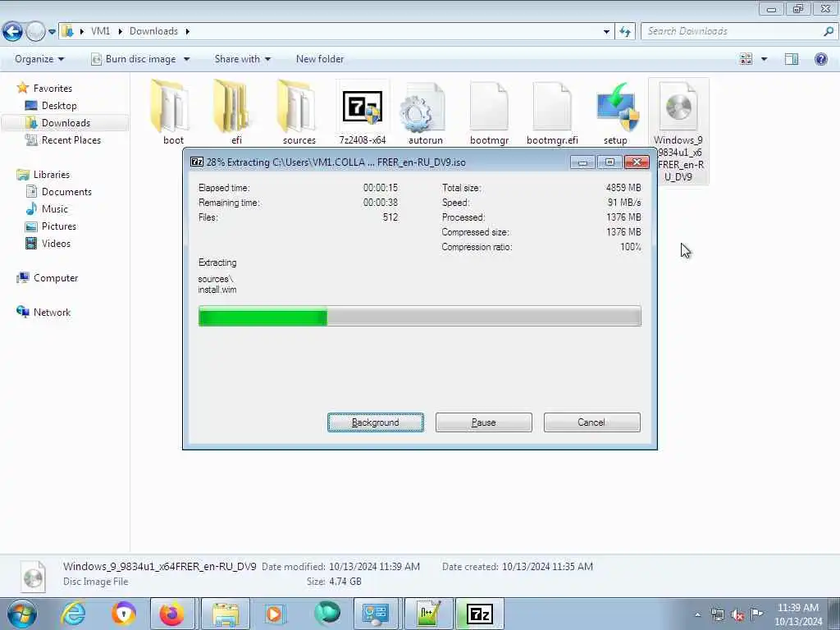Select Network in the navigation pane
Image resolution: width=840 pixels, height=630 pixels.
coord(52,313)
